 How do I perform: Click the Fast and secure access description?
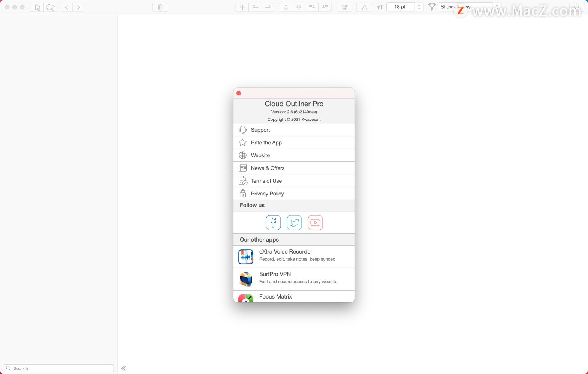point(298,282)
